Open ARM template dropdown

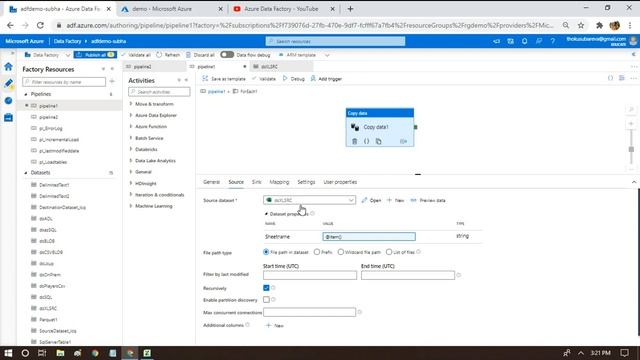tap(304, 55)
